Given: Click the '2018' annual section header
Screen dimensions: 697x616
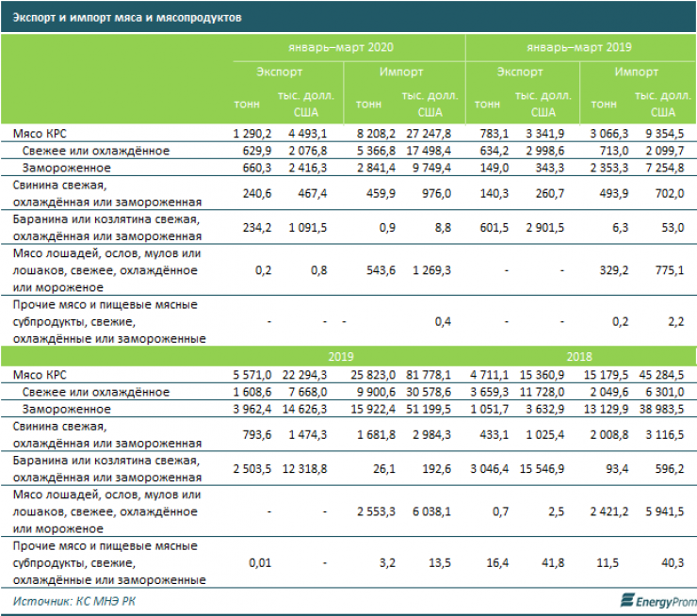Looking at the screenshot, I should tap(579, 358).
